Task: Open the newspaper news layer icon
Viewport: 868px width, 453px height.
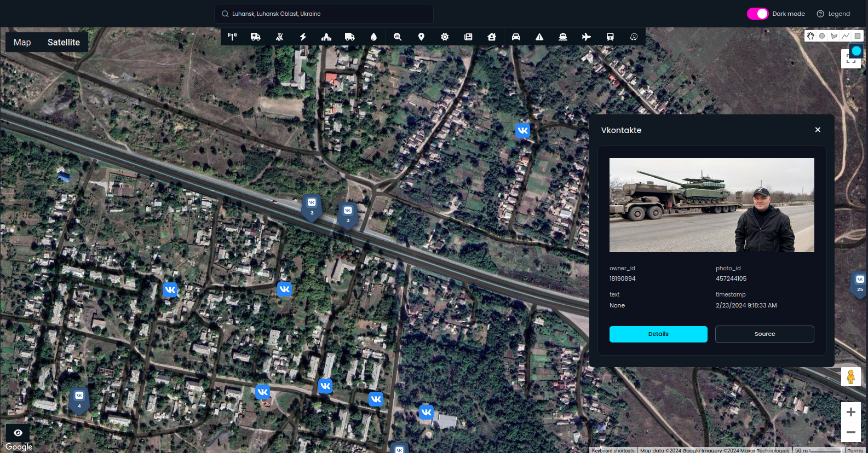Action: tap(468, 37)
